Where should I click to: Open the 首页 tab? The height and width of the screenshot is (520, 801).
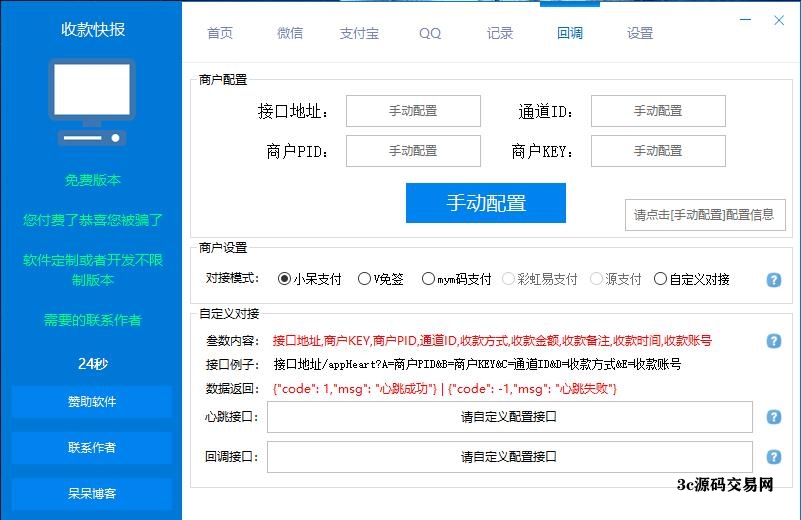(220, 33)
